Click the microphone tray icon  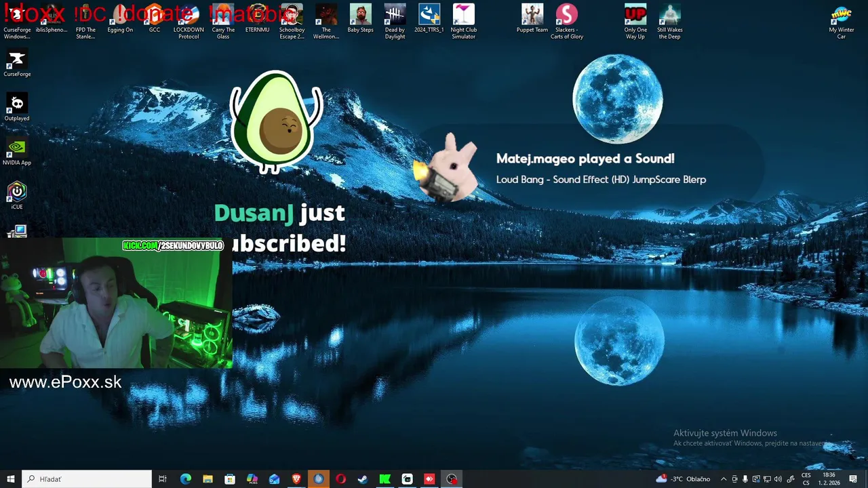[745, 479]
